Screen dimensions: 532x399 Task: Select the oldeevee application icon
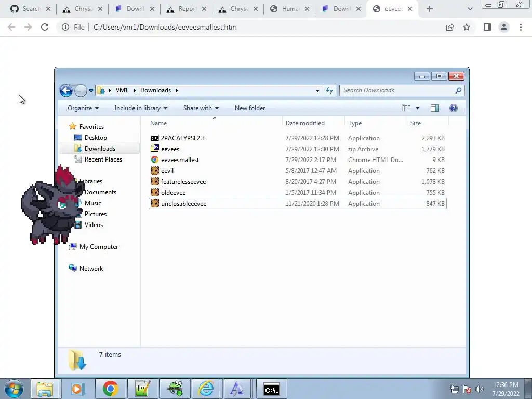(155, 192)
